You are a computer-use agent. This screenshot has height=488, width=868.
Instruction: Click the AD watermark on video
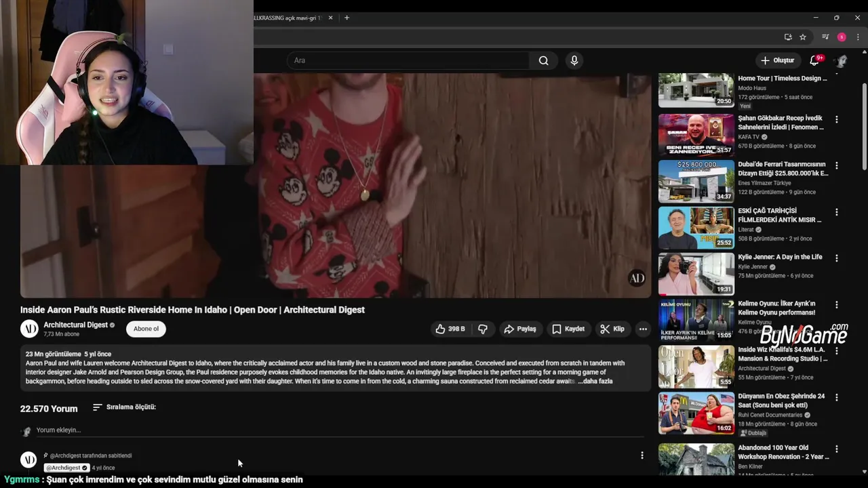point(637,278)
